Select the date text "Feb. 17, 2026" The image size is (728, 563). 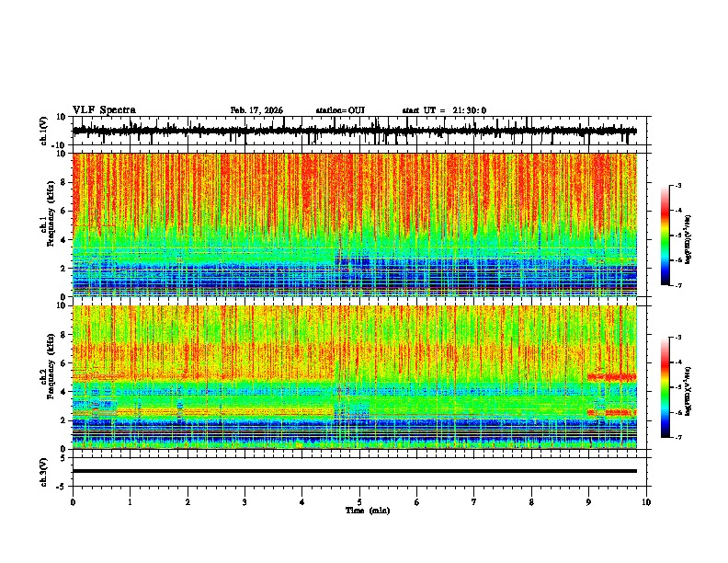(x=256, y=110)
